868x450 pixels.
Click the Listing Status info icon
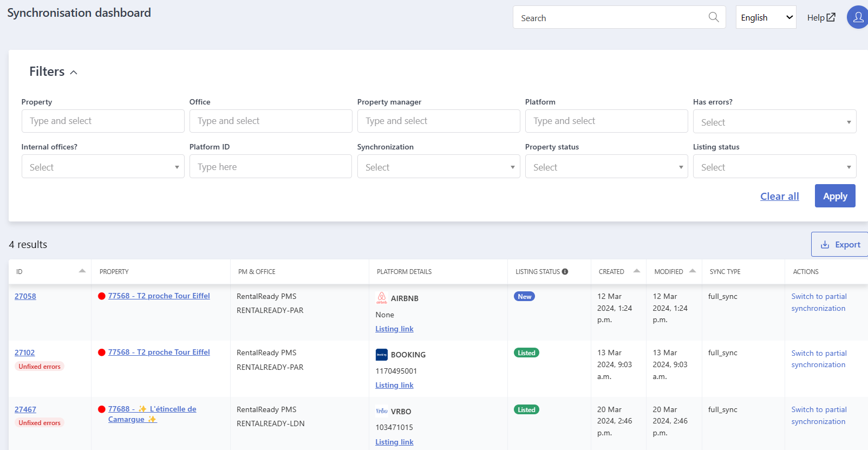(565, 272)
